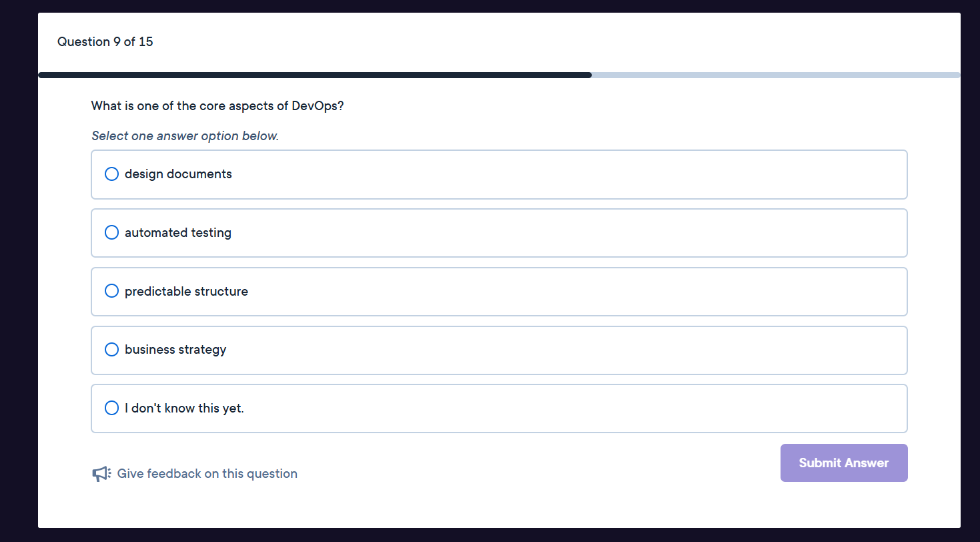Click the automated testing label text
The height and width of the screenshot is (542, 980).
pos(178,233)
